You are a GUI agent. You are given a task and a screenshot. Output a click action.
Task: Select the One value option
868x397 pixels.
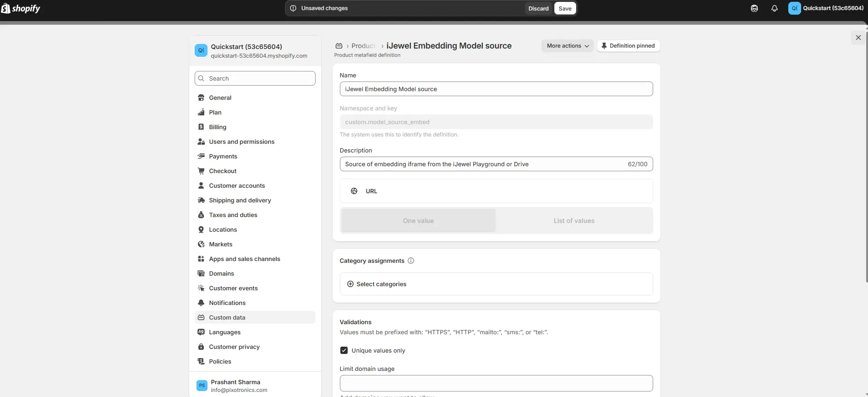click(418, 221)
